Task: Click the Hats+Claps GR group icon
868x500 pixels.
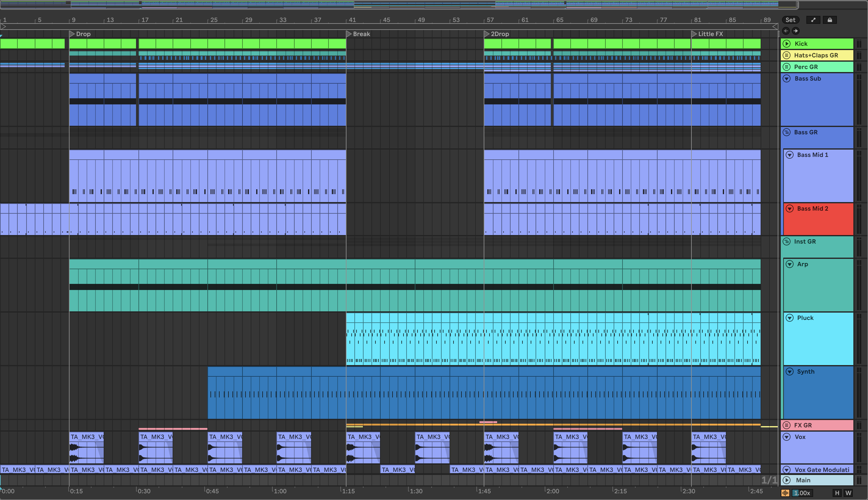Action: (x=787, y=55)
